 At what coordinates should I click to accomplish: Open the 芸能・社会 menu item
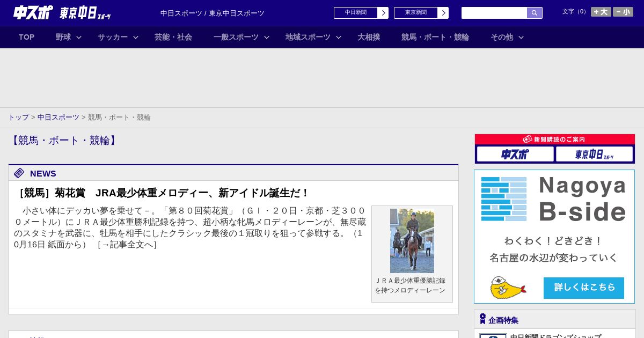pos(173,37)
